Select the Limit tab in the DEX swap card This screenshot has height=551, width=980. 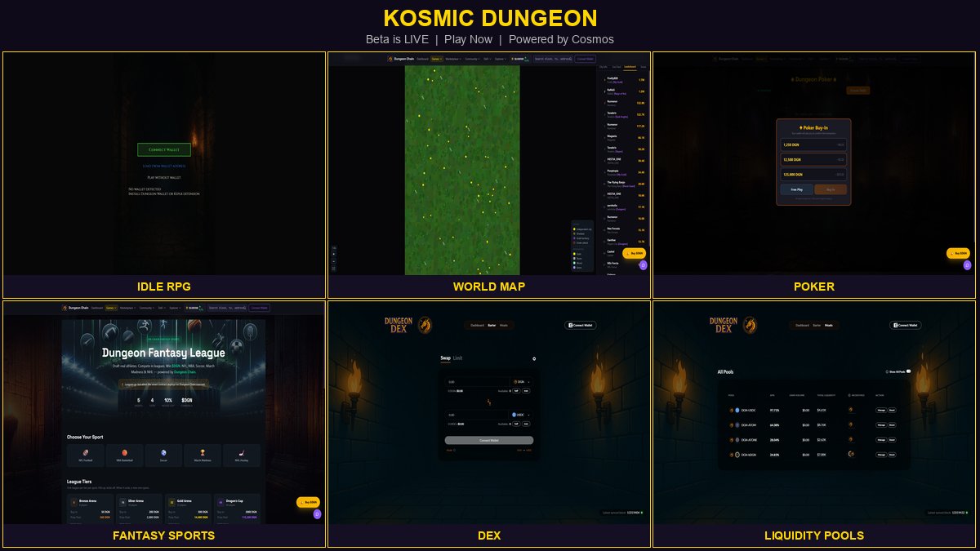click(x=458, y=358)
